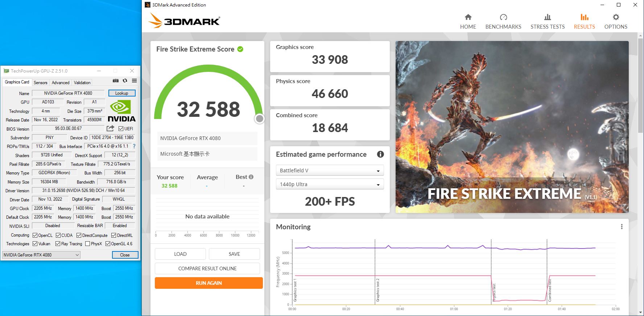
Task: Click the Graphics score 33 908
Action: pos(330,59)
